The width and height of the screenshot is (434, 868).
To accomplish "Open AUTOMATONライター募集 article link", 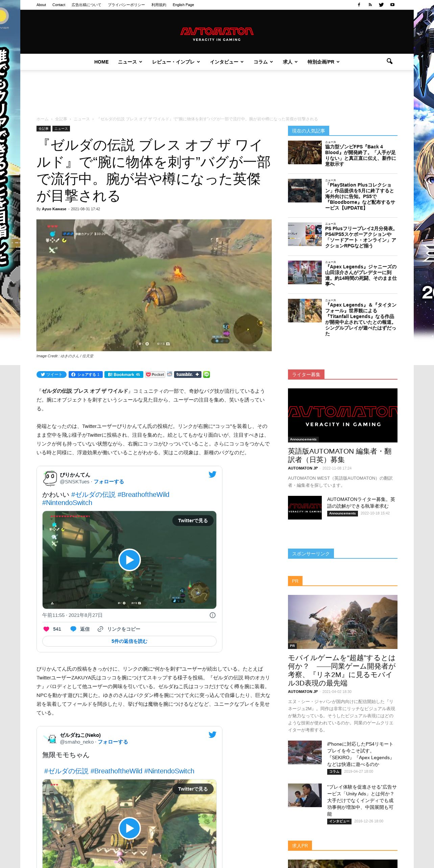I will click(361, 503).
